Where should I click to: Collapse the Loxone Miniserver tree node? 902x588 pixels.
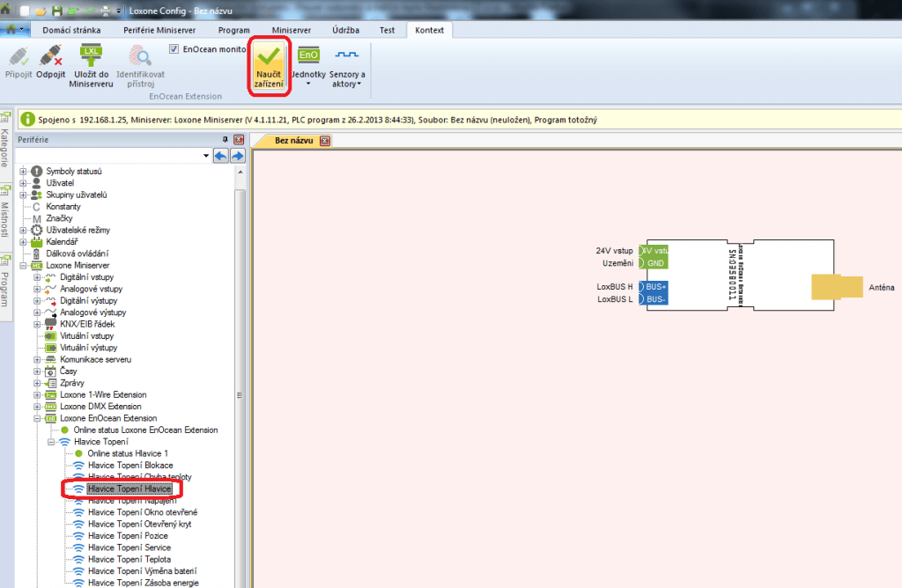pyautogui.click(x=24, y=265)
